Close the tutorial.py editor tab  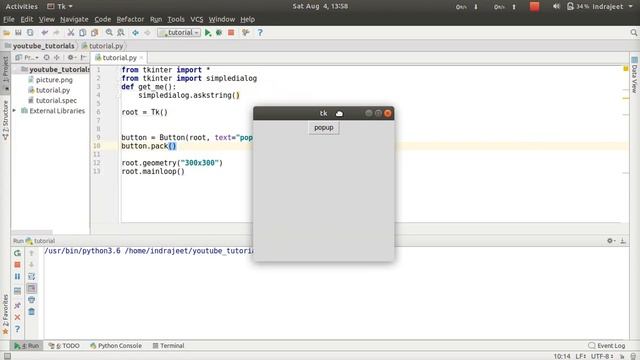click(142, 58)
